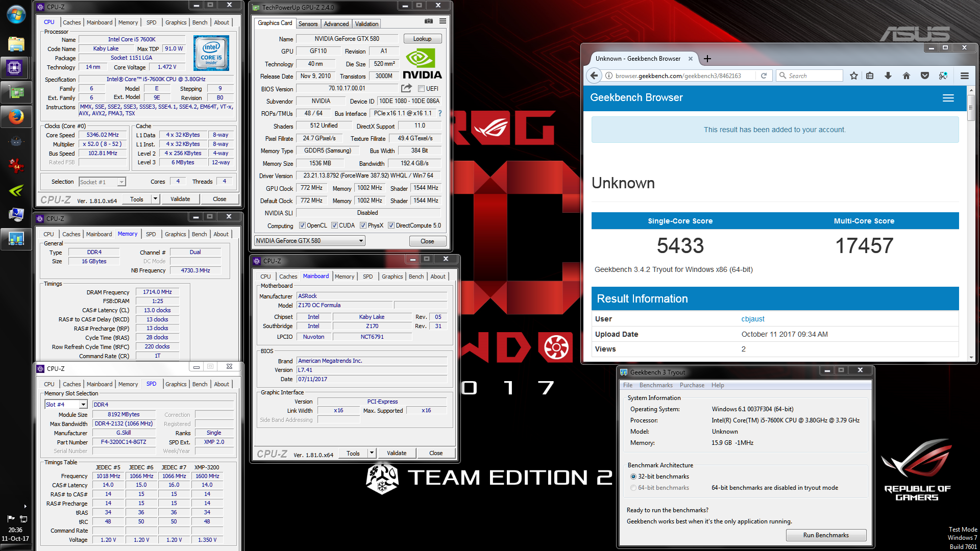Open the Geekbench taskbar icon
Image resolution: width=980 pixels, height=551 pixels.
click(x=16, y=238)
